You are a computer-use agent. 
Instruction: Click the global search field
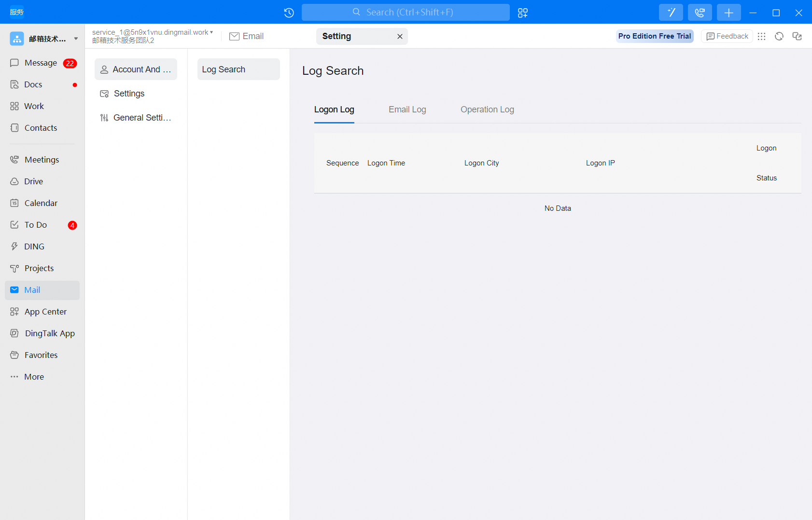coord(406,13)
